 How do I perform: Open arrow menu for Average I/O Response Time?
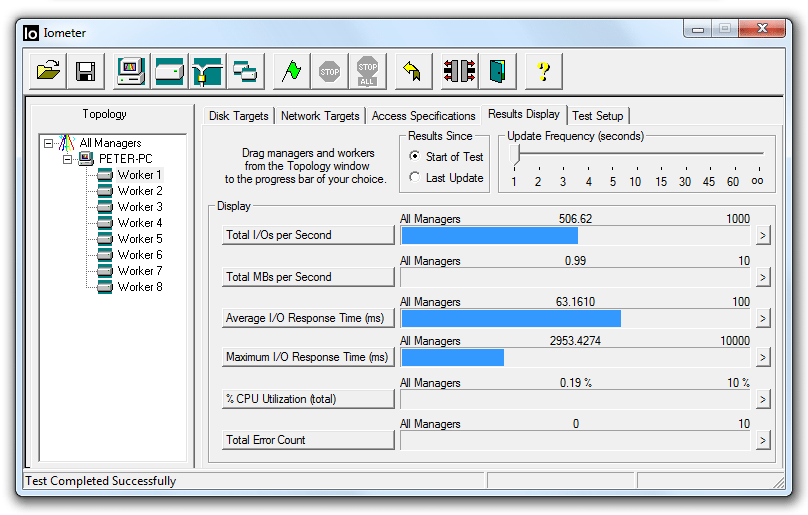click(763, 319)
